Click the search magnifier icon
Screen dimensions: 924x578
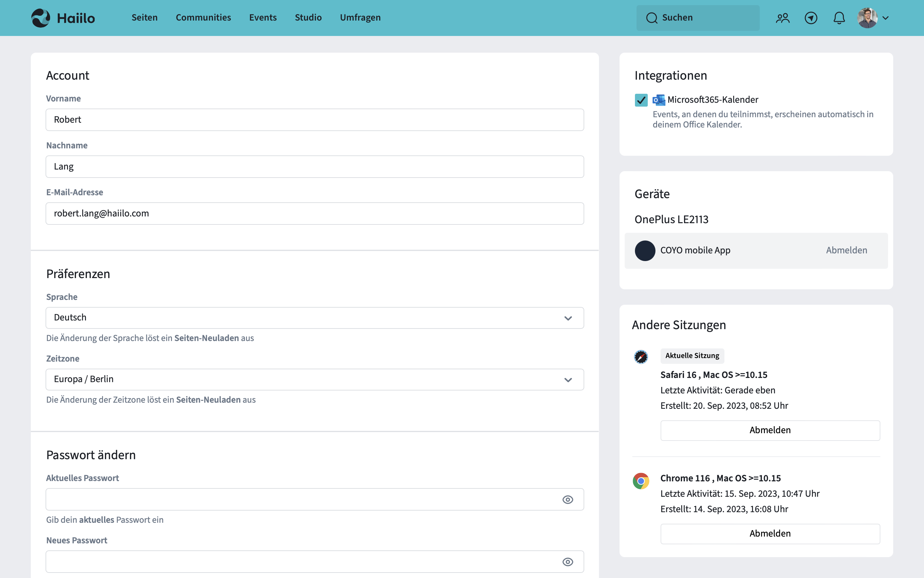click(x=652, y=18)
